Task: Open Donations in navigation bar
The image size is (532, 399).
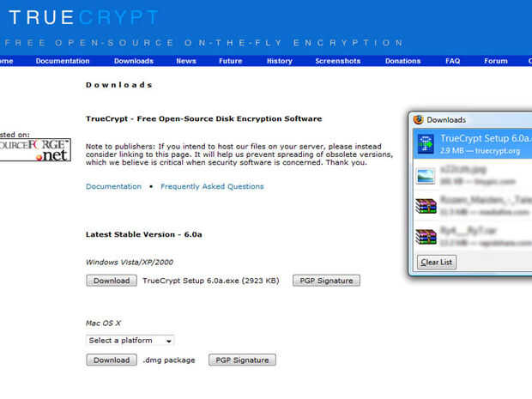Action: [402, 61]
